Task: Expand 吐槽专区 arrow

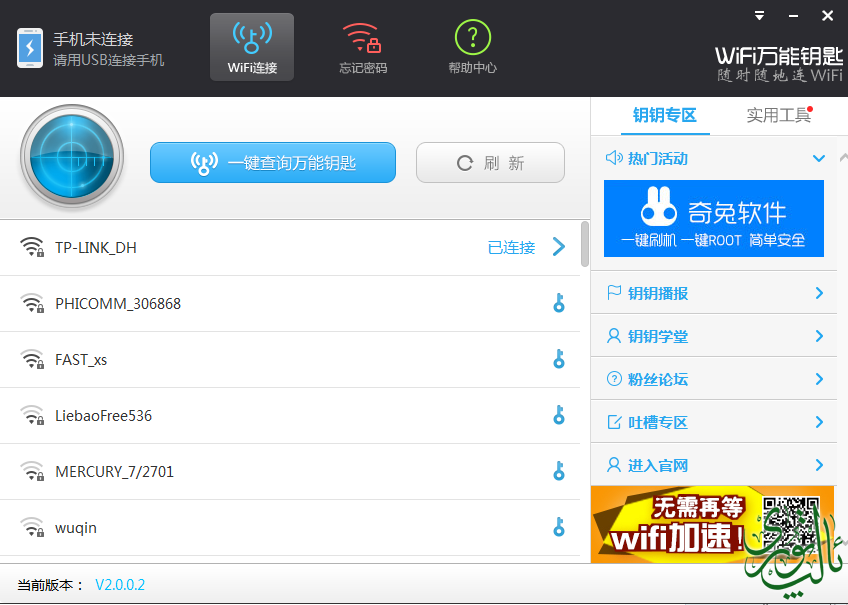Action: 819,422
